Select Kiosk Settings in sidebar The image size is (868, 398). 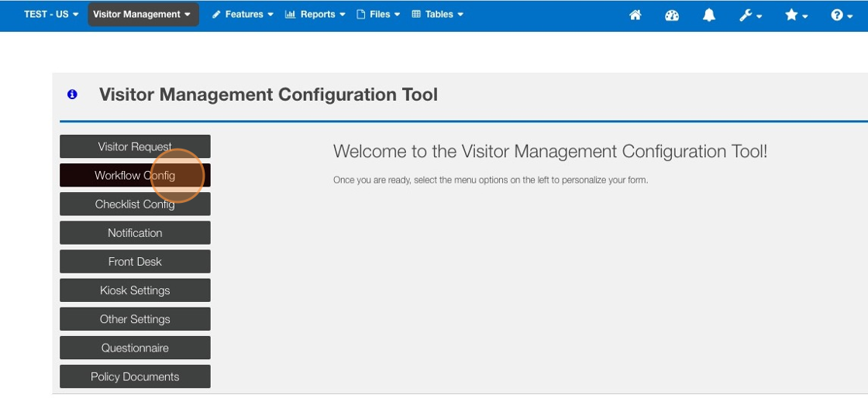135,290
